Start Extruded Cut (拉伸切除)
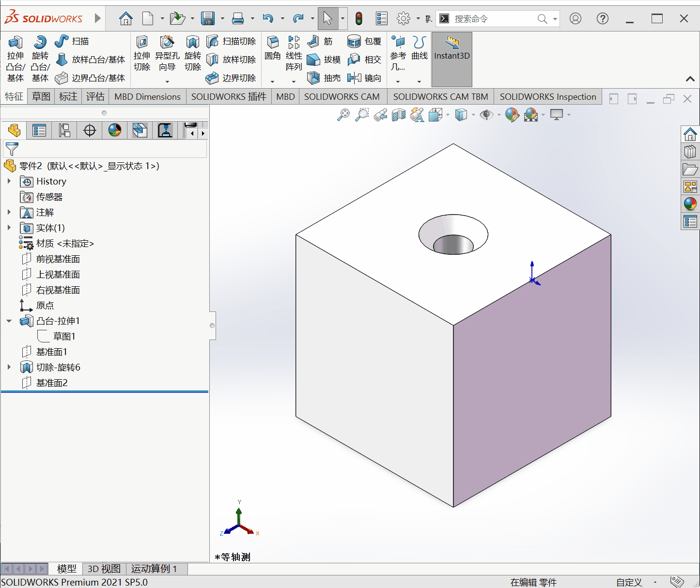The height and width of the screenshot is (588, 700). point(142,53)
